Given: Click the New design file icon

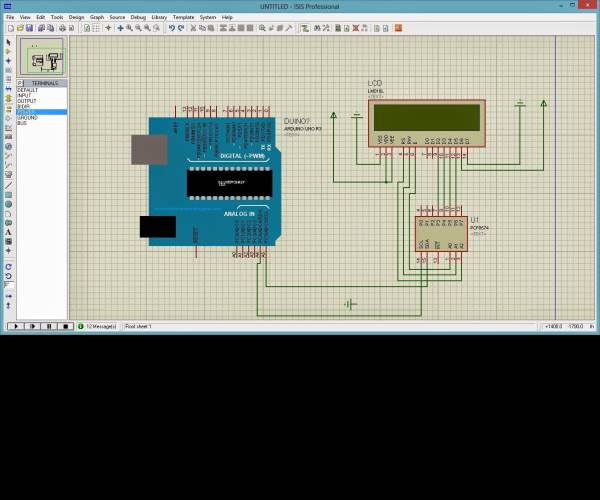Looking at the screenshot, I should pos(11,28).
